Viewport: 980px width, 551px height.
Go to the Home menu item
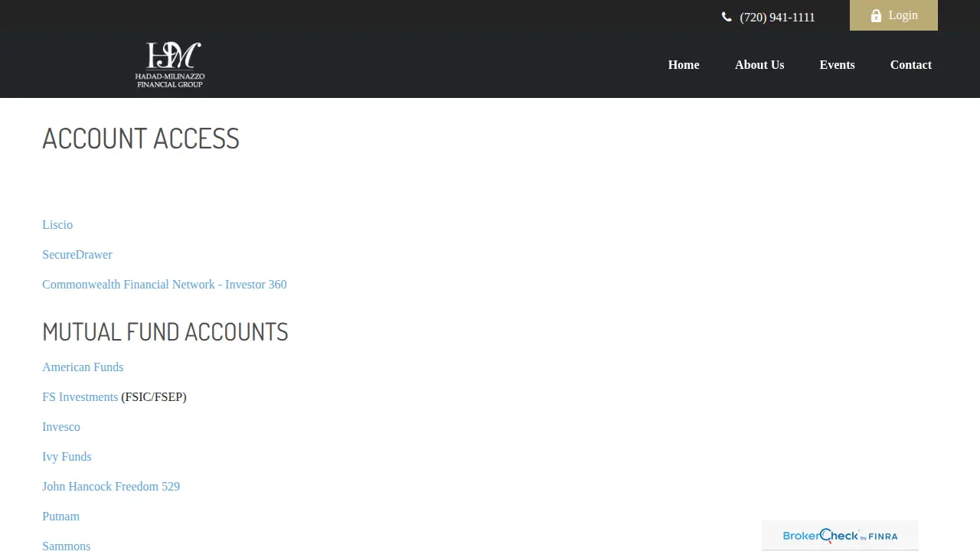click(x=684, y=65)
